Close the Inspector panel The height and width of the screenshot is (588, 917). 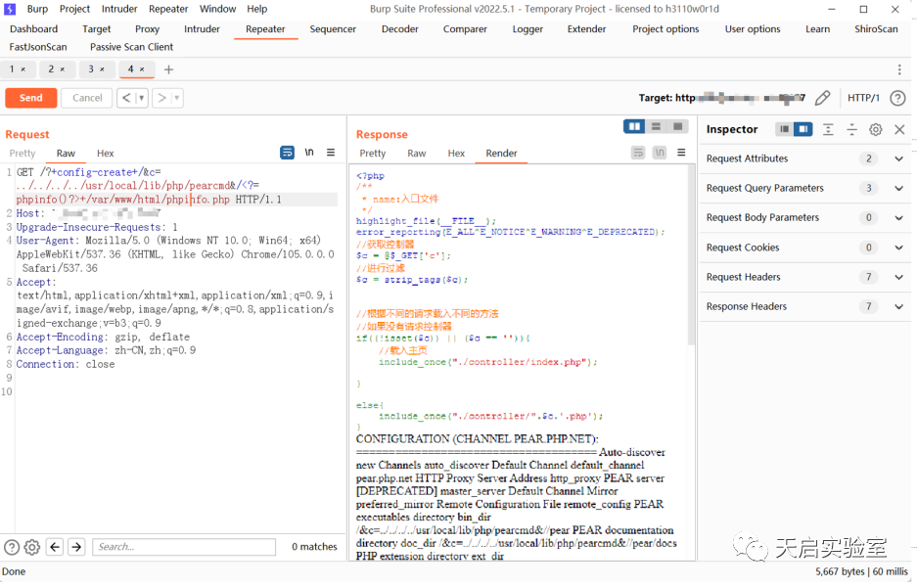pyautogui.click(x=900, y=129)
